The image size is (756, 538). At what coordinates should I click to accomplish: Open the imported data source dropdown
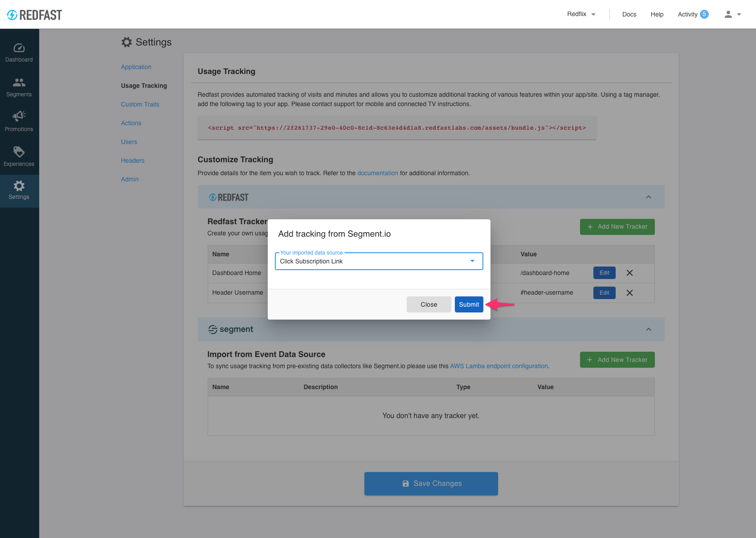[379, 261]
